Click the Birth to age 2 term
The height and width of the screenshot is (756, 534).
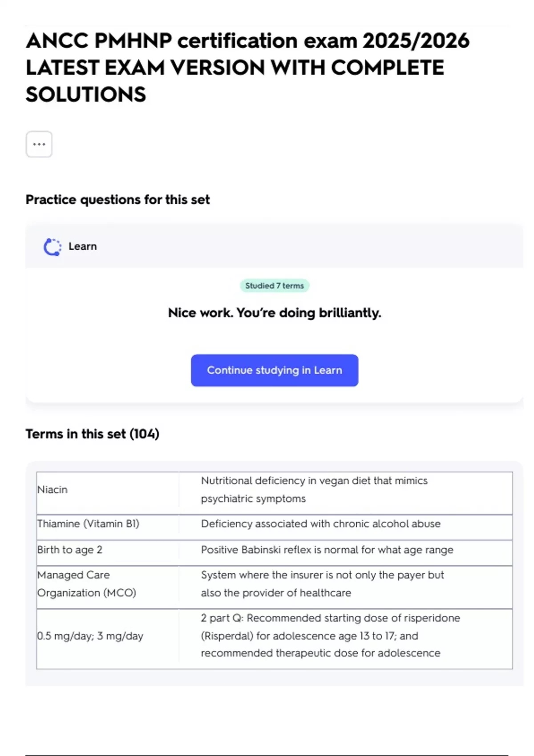[69, 550]
